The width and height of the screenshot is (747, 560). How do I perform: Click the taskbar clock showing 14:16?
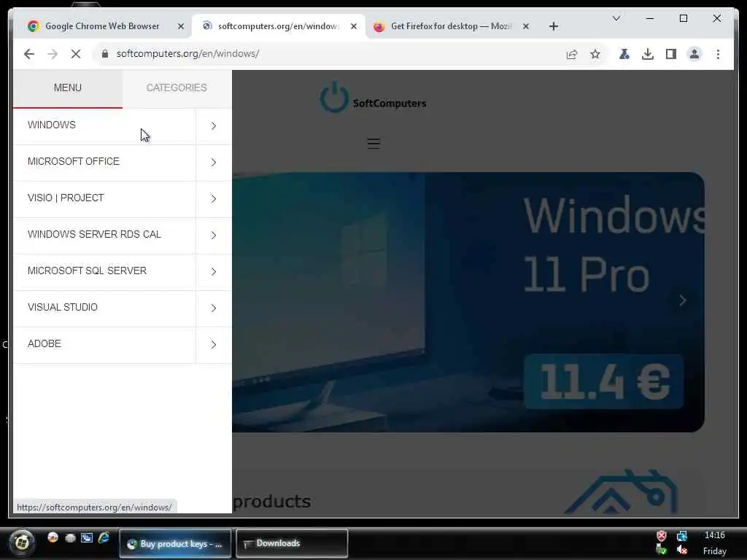(715, 536)
